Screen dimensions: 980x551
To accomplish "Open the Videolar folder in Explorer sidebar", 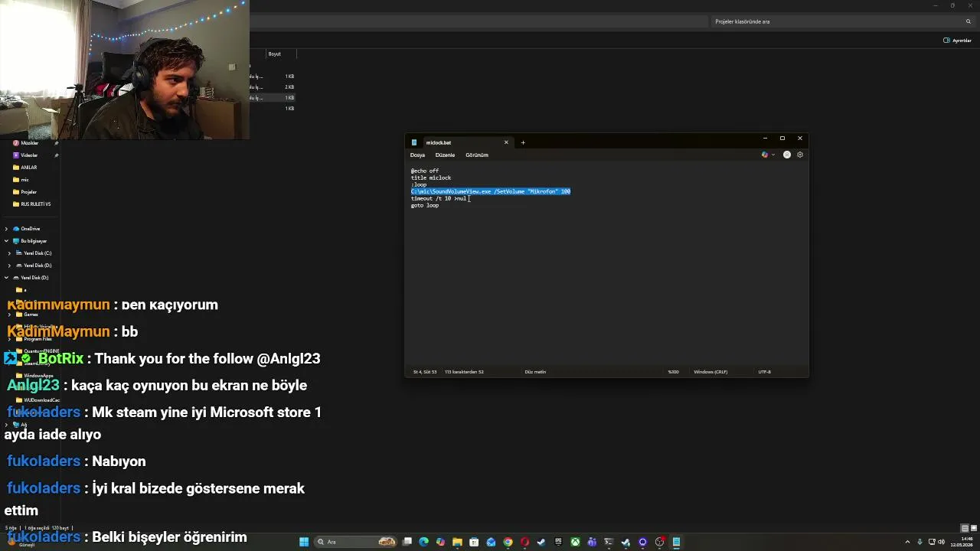I will click(x=29, y=155).
